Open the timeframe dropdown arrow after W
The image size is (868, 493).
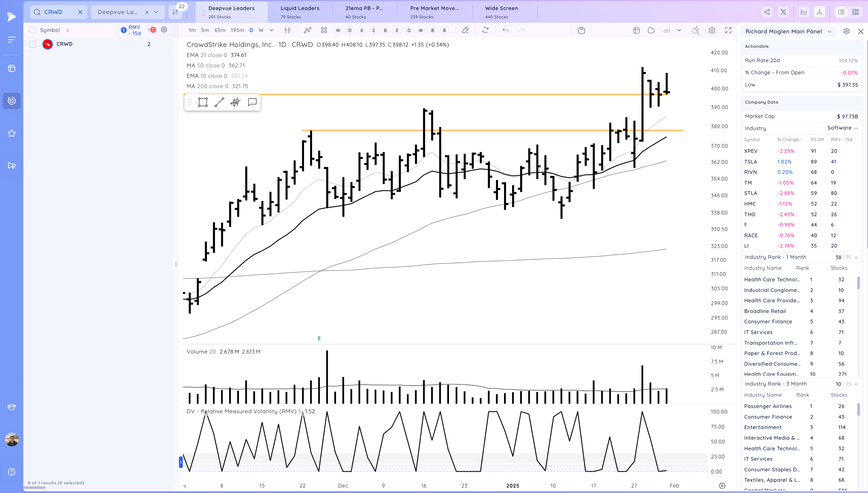point(271,31)
